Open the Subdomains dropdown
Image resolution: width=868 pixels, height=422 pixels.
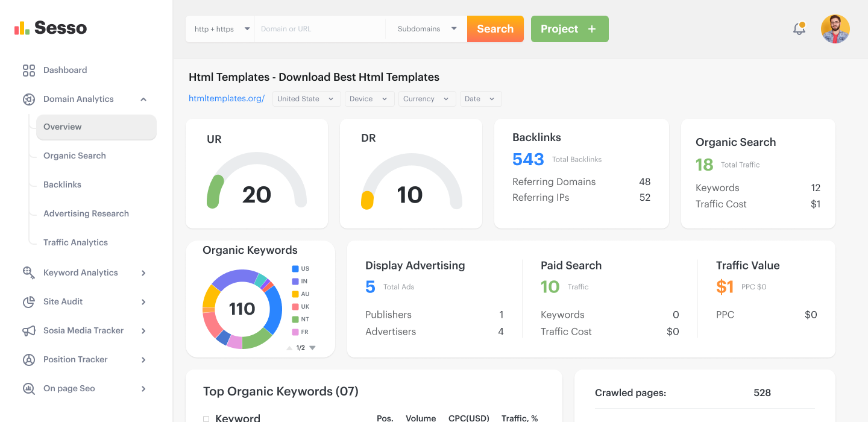426,29
